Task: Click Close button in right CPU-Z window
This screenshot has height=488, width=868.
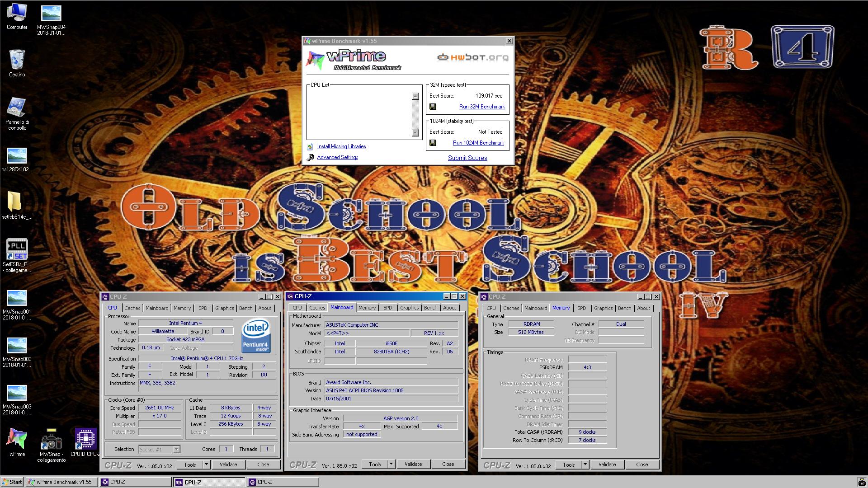Action: point(642,465)
